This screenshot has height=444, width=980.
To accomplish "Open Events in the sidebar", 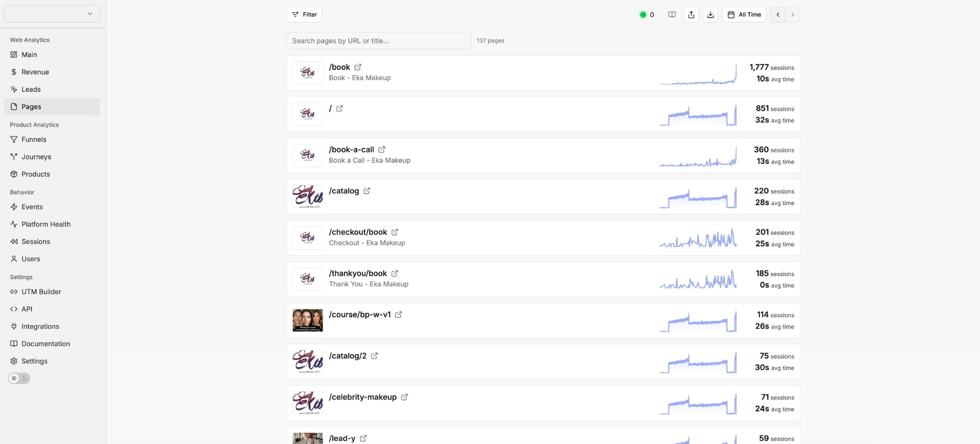I will click(52, 207).
